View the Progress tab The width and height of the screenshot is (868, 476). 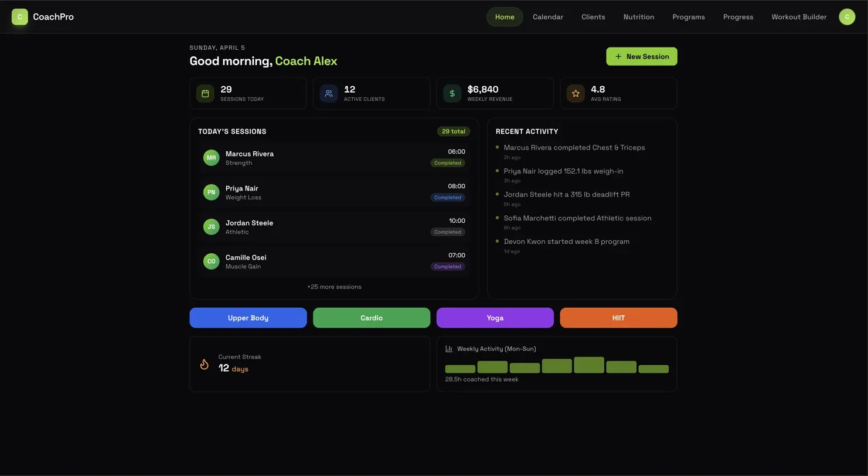[x=738, y=17]
